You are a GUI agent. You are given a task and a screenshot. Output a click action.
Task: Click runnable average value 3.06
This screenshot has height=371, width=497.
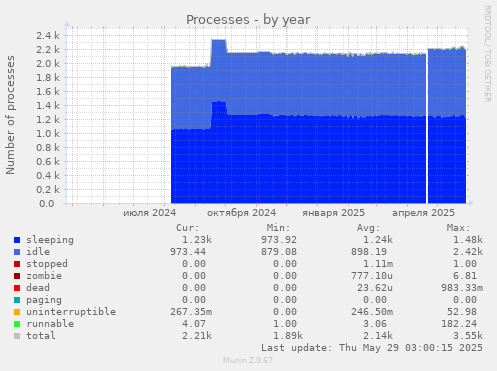coord(375,324)
